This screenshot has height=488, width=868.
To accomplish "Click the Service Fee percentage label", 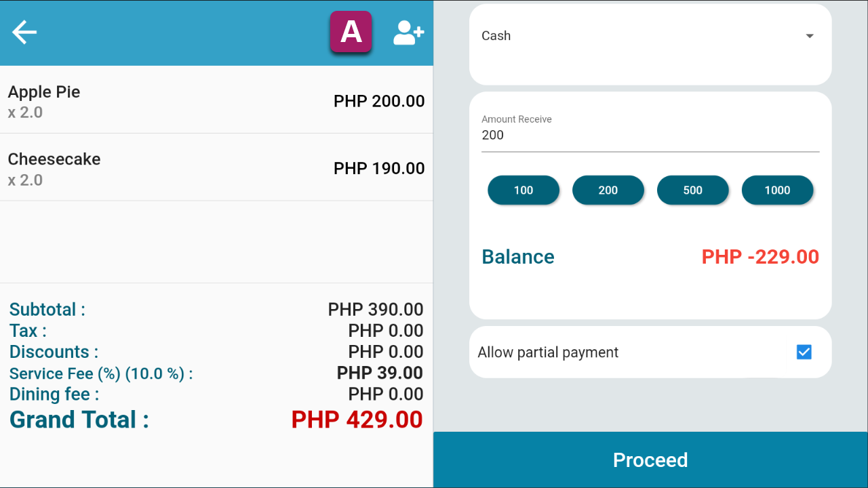I will (101, 373).
